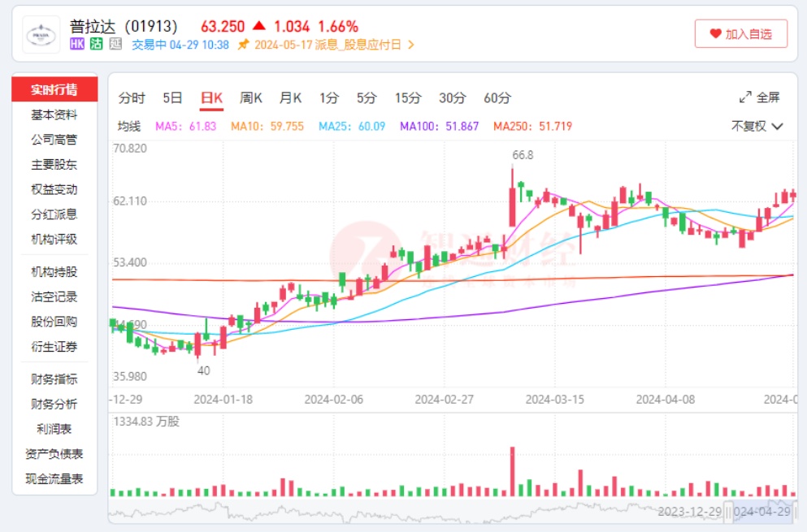
Task: Open 分红派息 sidebar item
Action: (54, 214)
